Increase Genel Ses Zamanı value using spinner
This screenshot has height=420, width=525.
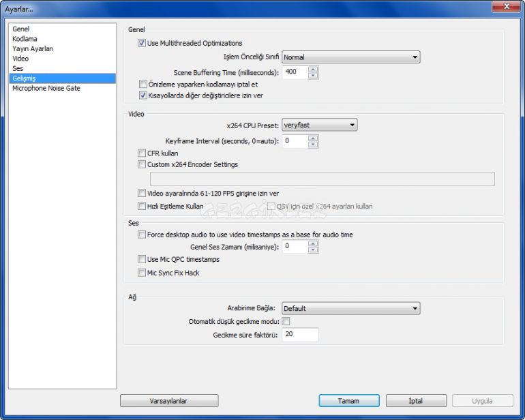tap(313, 243)
